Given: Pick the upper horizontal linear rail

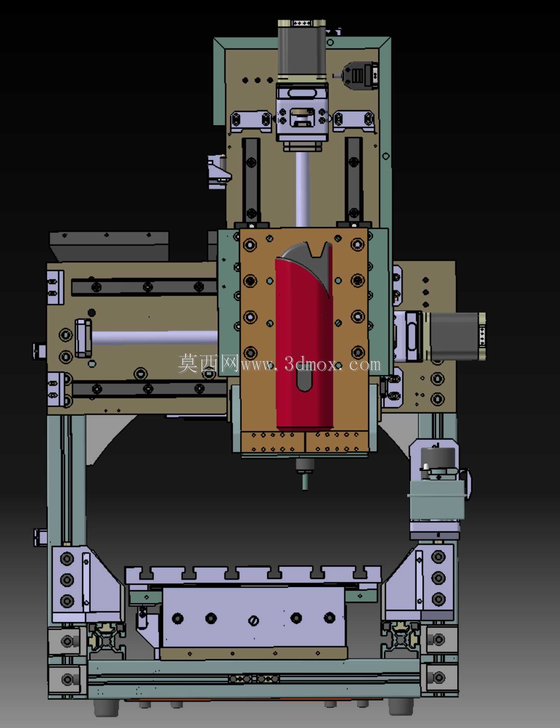Looking at the screenshot, I should click(144, 287).
